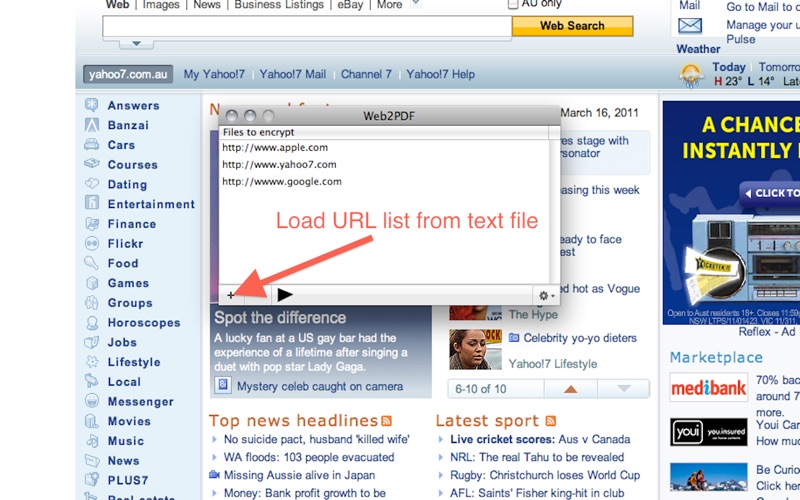Click the Groups sidebar icon
Viewport: 800px width, 500px height.
click(92, 303)
